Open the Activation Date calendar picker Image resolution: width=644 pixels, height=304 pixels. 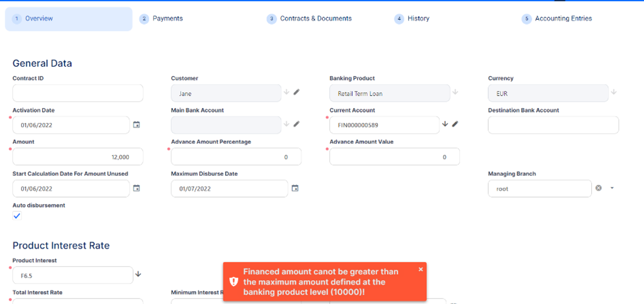pyautogui.click(x=136, y=125)
